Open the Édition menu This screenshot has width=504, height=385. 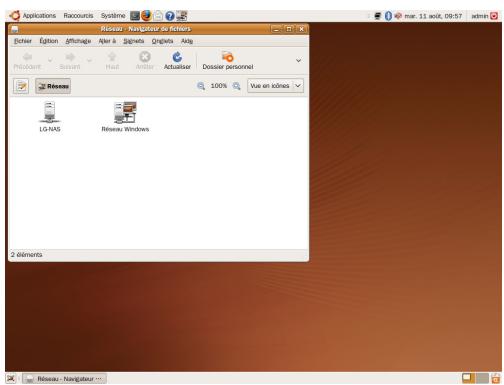click(x=49, y=41)
